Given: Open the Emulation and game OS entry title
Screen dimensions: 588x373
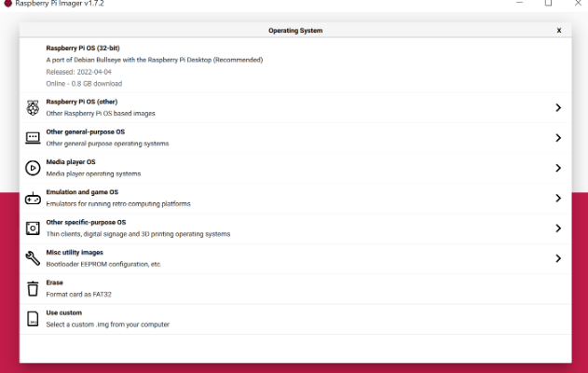Looking at the screenshot, I should pyautogui.click(x=82, y=192).
